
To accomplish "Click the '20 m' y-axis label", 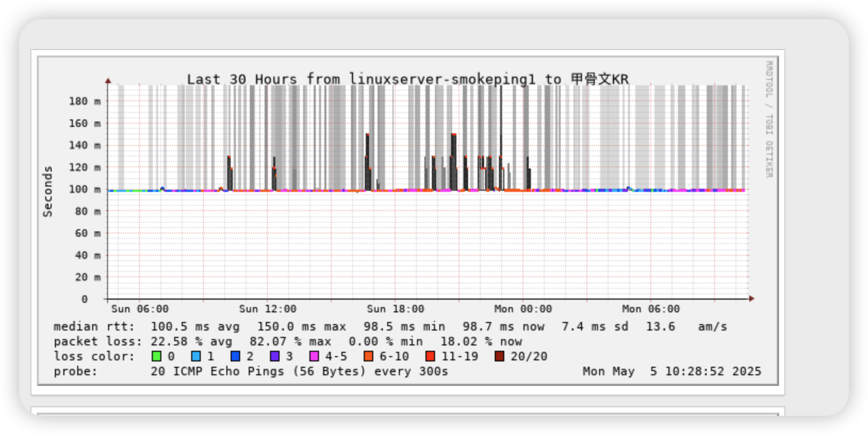I will [88, 277].
